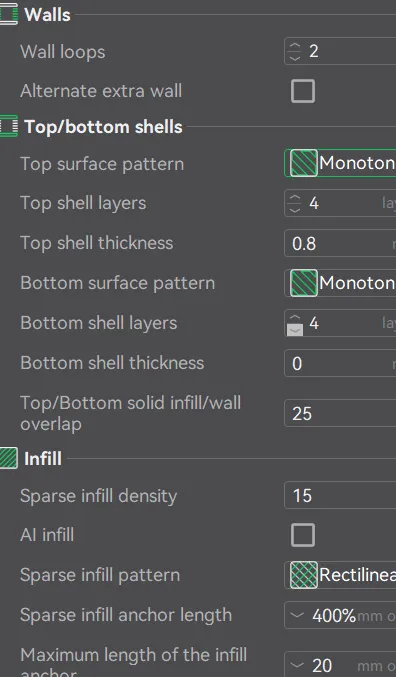
Task: Increase Wall loops with up arrow
Action: coord(295,45)
